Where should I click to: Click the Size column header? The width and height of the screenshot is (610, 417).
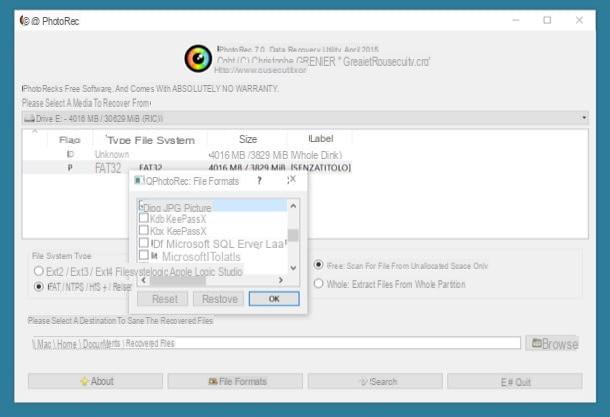(x=248, y=139)
